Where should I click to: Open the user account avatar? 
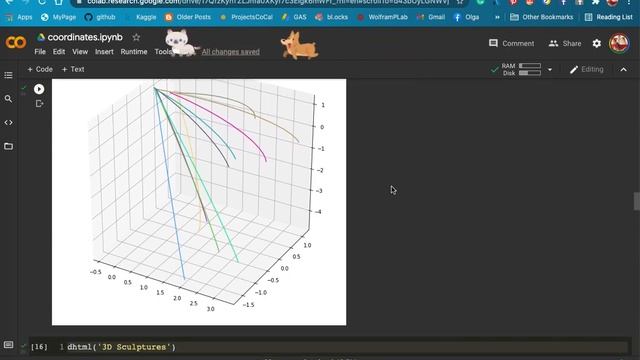(x=619, y=43)
